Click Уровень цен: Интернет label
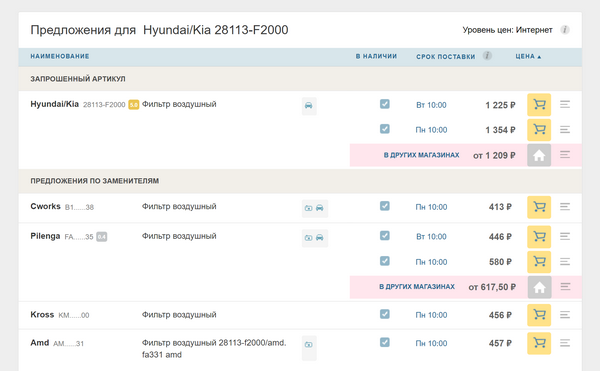Screen dimensions: 600x371 coord(507,30)
